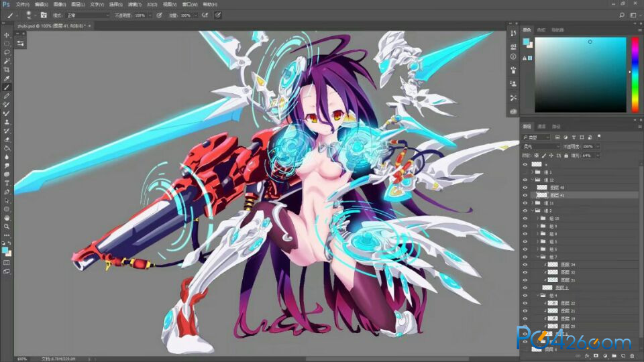Click the type layer filter icon
The width and height of the screenshot is (644, 362).
pyautogui.click(x=574, y=137)
